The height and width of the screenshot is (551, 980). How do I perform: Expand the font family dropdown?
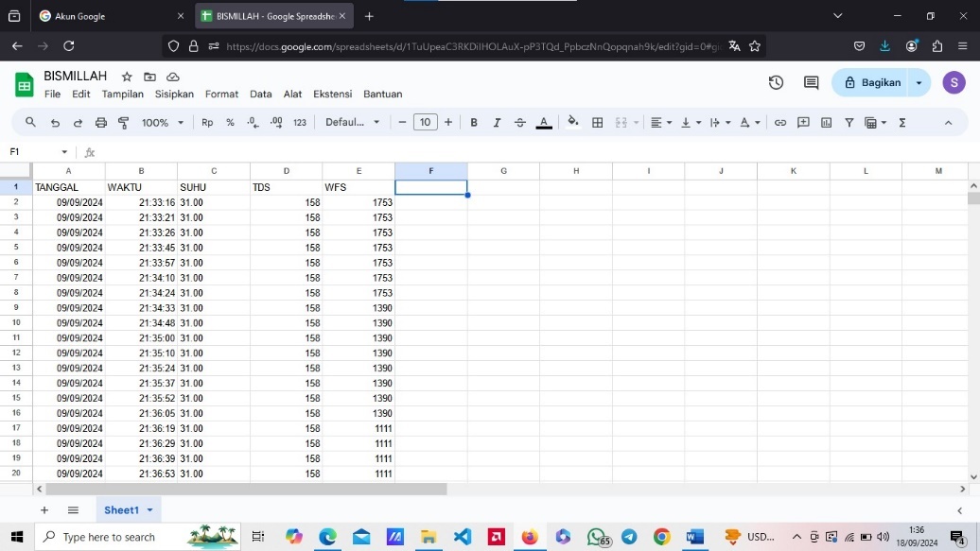click(353, 123)
